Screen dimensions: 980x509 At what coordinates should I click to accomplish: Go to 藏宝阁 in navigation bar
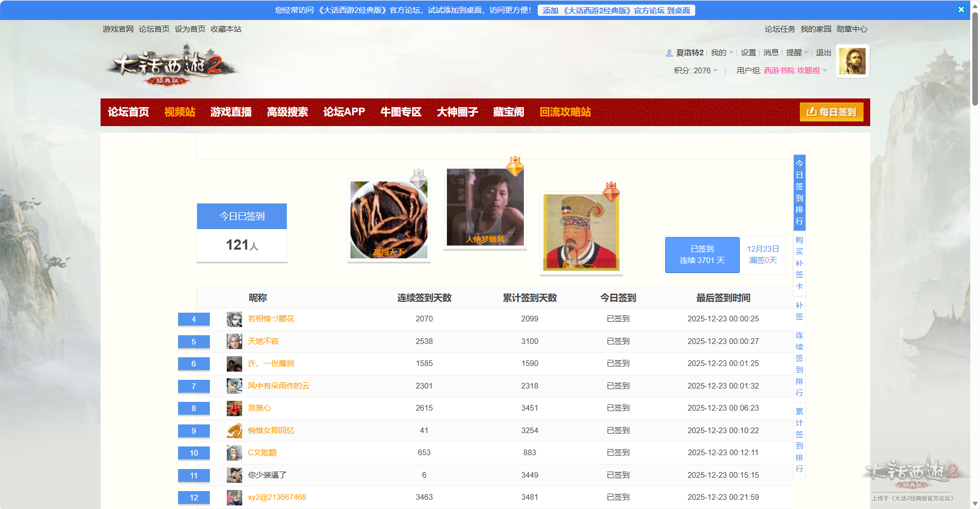pyautogui.click(x=508, y=112)
